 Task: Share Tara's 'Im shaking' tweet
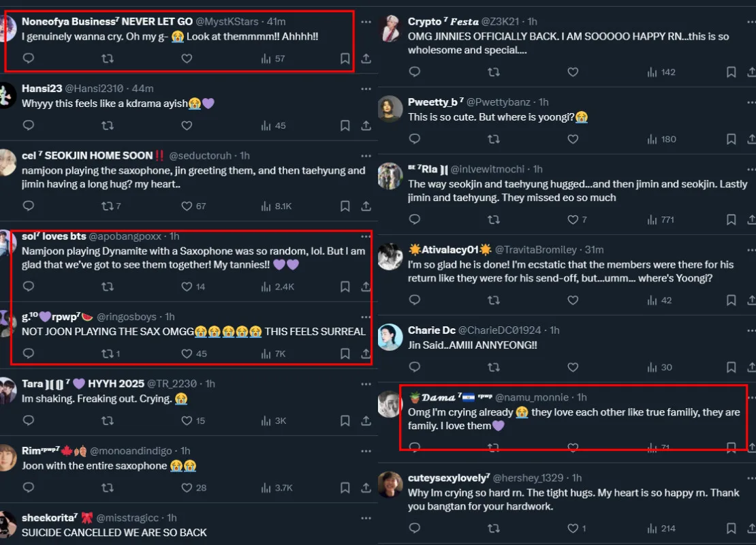coord(366,421)
